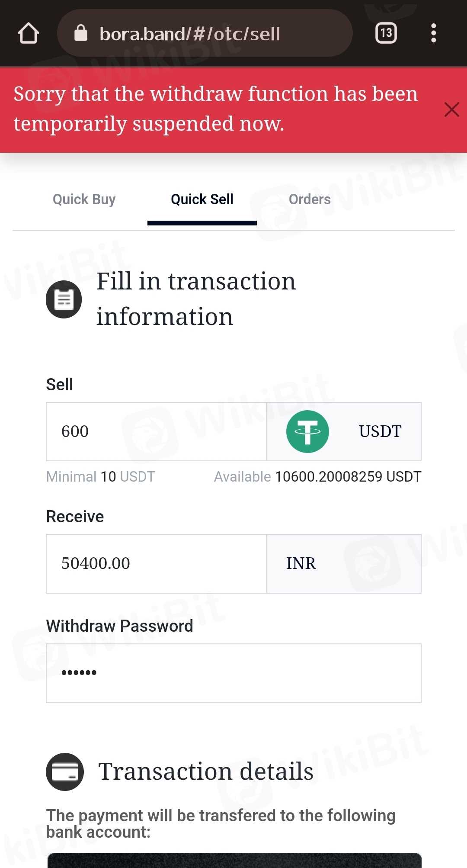Click the transaction information clipboard icon
The width and height of the screenshot is (467, 868).
(64, 299)
